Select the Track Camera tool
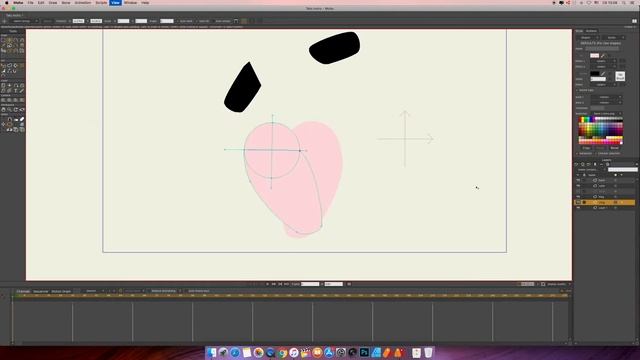This screenshot has height=360, width=640. 3,100
